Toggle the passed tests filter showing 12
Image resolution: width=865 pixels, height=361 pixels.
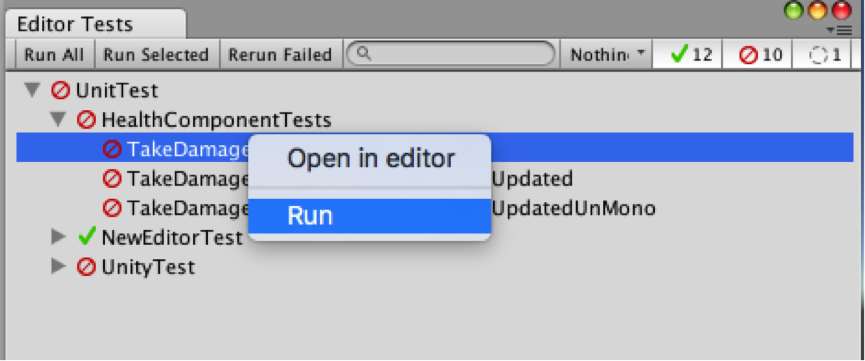point(687,54)
